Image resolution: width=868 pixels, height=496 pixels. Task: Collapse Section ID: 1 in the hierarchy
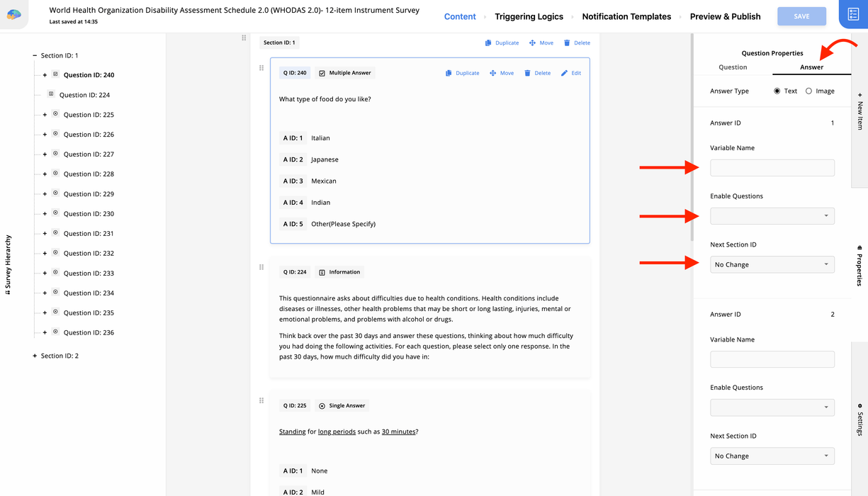pos(34,55)
